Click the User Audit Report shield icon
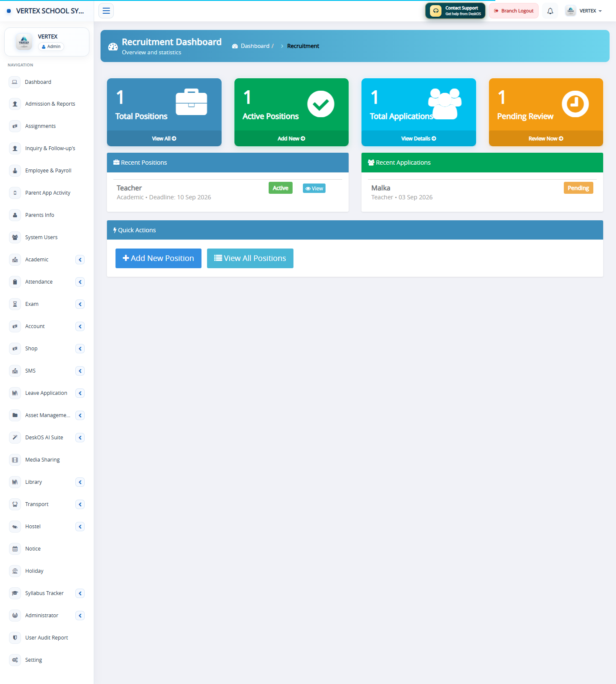The width and height of the screenshot is (616, 684). (x=15, y=638)
